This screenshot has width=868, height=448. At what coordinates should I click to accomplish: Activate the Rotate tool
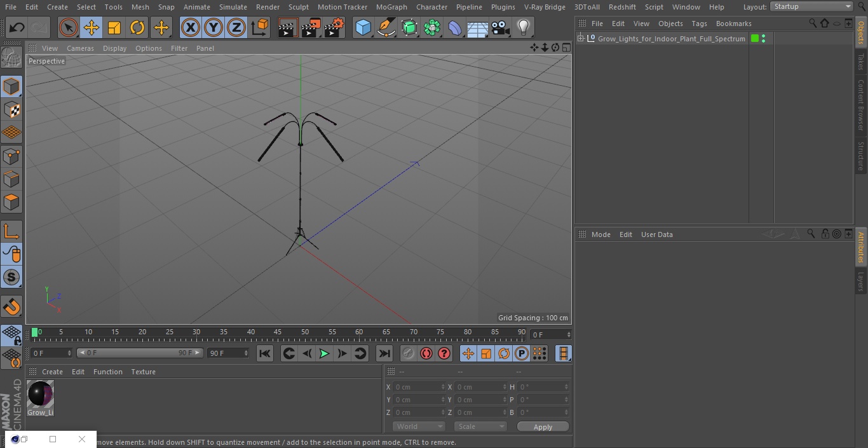(137, 27)
